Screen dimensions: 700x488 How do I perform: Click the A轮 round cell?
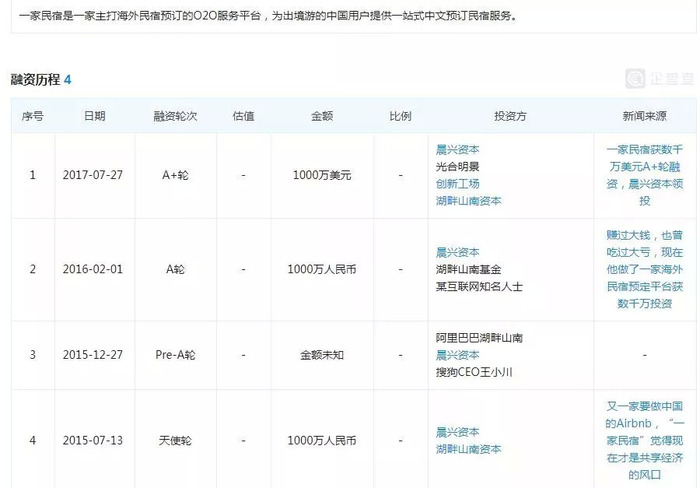175,269
